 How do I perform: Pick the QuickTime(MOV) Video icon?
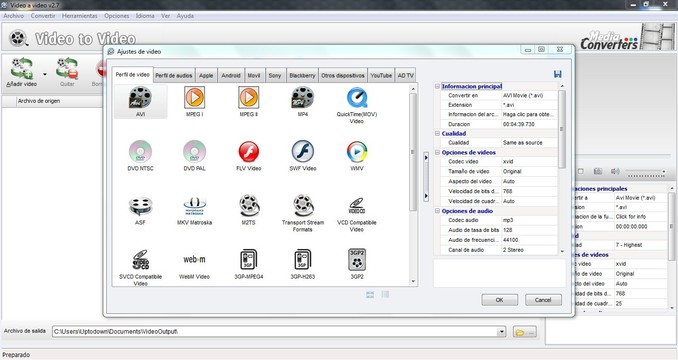click(x=357, y=97)
